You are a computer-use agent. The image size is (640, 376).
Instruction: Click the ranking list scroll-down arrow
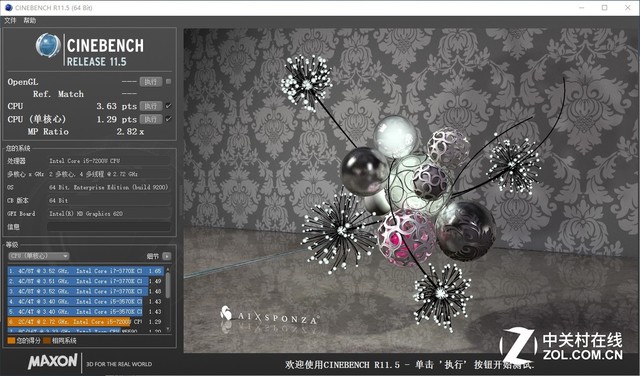pyautogui.click(x=168, y=329)
